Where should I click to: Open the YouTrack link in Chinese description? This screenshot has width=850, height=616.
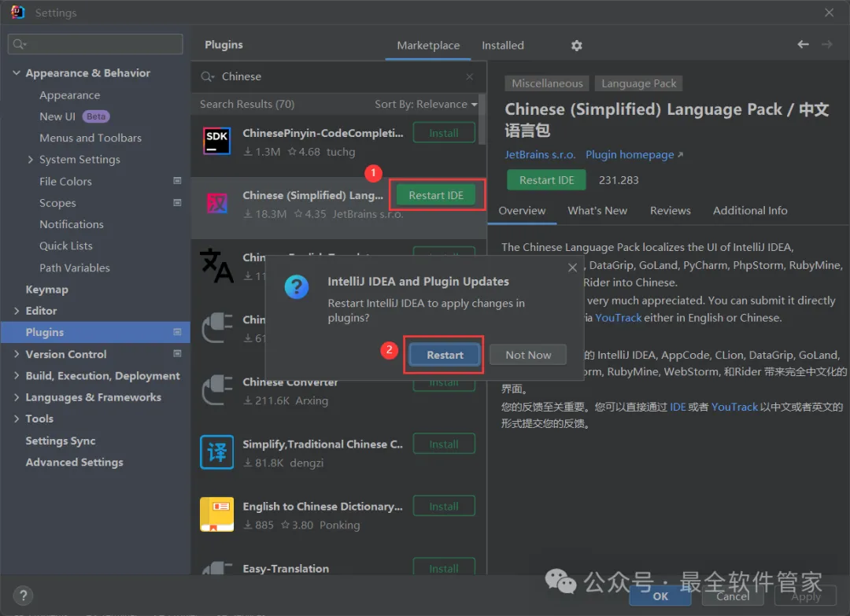coord(734,407)
